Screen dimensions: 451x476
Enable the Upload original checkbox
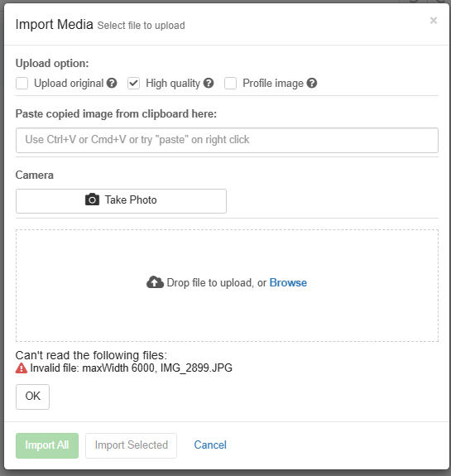click(x=22, y=83)
